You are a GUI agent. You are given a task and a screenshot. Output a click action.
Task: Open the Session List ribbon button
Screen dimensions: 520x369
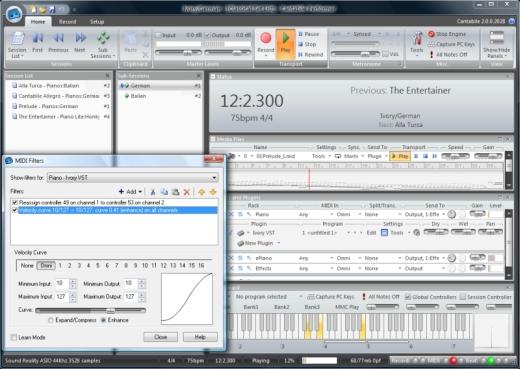[17, 45]
